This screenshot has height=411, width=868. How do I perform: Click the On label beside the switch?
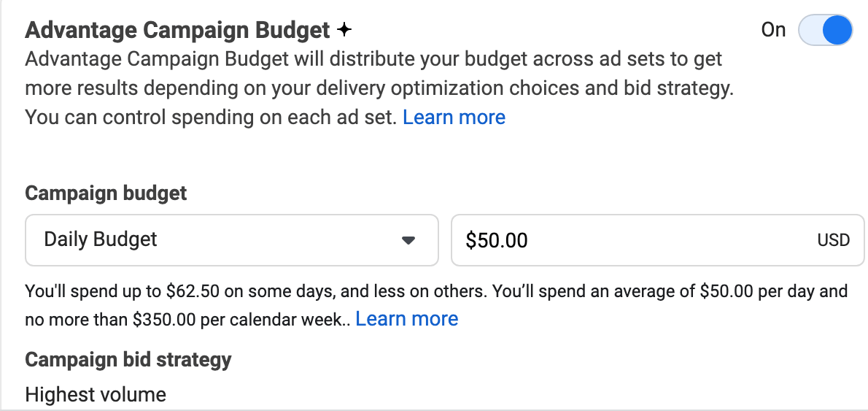[x=773, y=30]
